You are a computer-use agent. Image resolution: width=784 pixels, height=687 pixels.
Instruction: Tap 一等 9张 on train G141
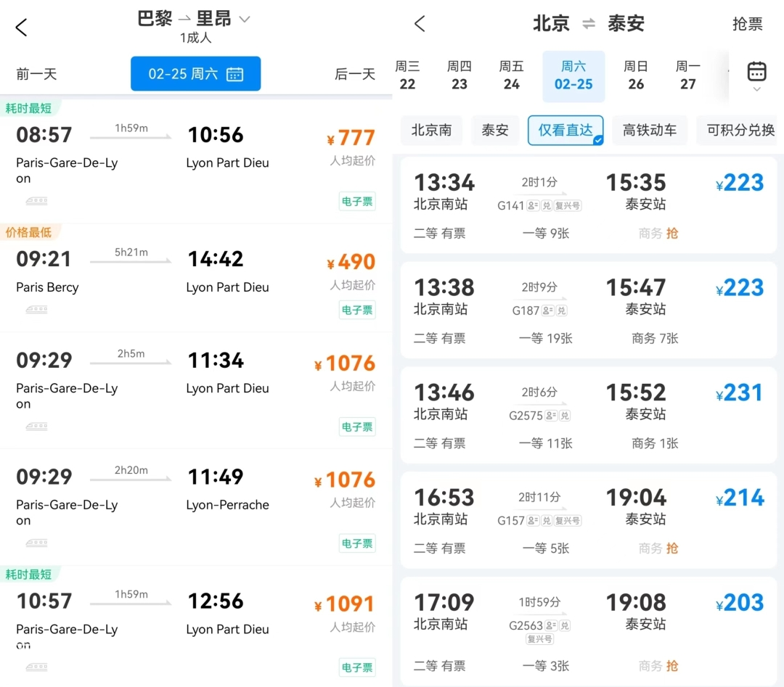pos(545,234)
